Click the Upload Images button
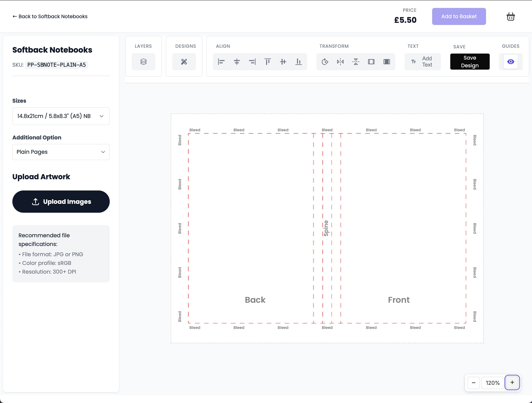Image resolution: width=532 pixels, height=403 pixels. 61,201
